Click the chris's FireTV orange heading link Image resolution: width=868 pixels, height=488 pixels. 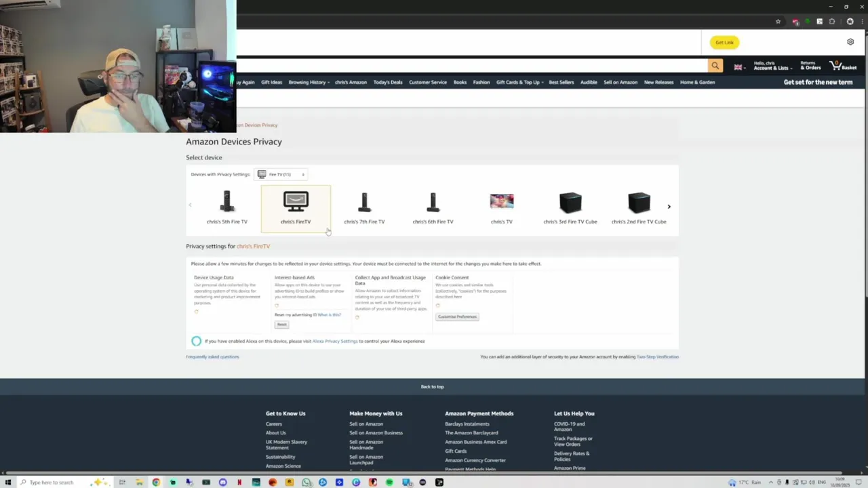[x=253, y=246]
